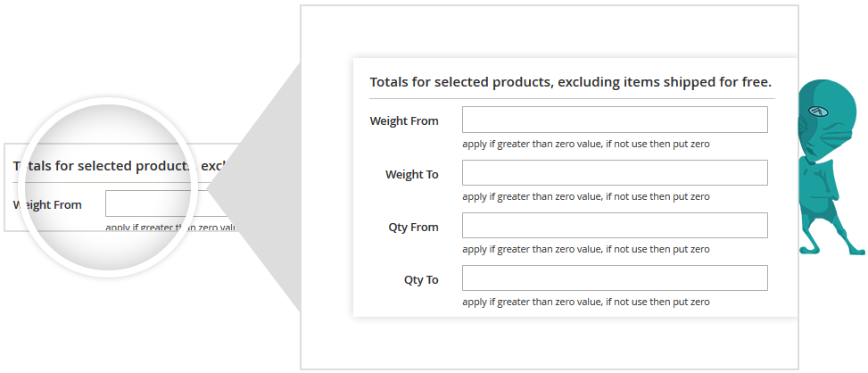
Task: Click the small oval badge on teal illustration
Action: (814, 112)
